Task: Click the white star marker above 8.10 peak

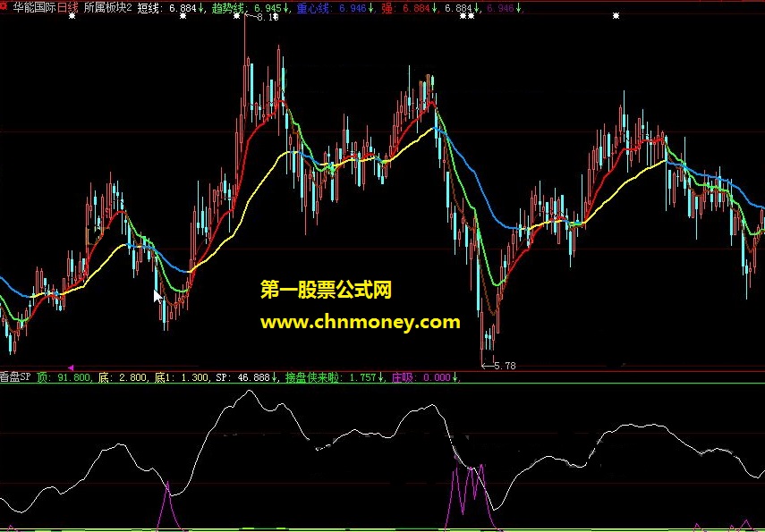Action: pyautogui.click(x=236, y=16)
